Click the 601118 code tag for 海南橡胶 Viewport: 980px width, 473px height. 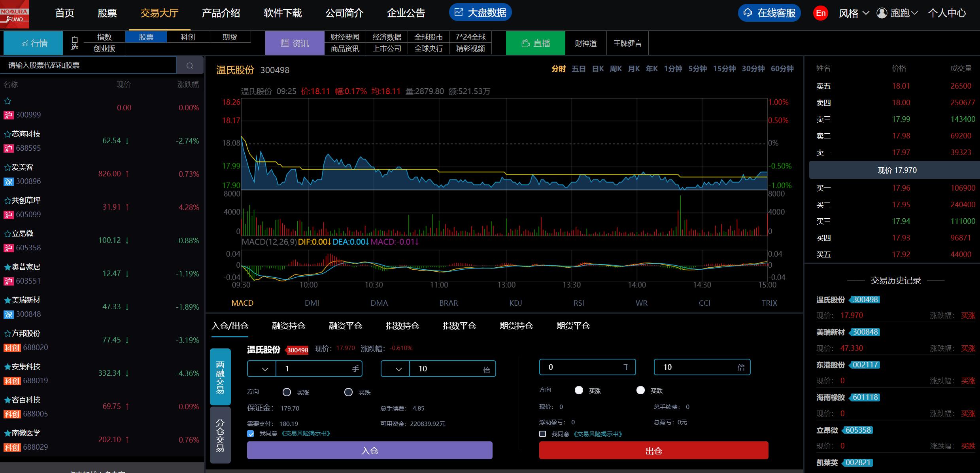coord(865,397)
